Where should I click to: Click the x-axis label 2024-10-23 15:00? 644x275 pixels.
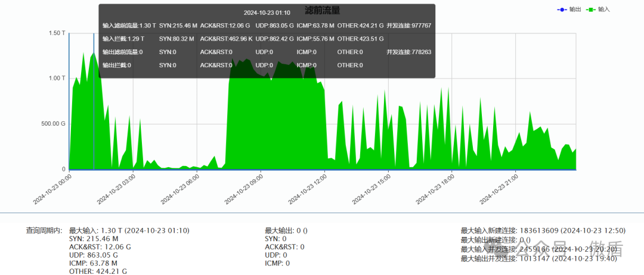[x=371, y=189]
